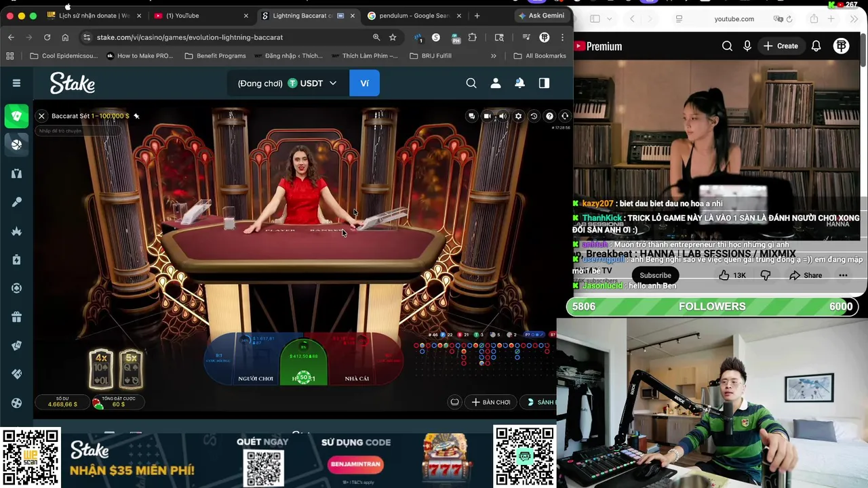Open the Stake user profile icon

tap(496, 83)
